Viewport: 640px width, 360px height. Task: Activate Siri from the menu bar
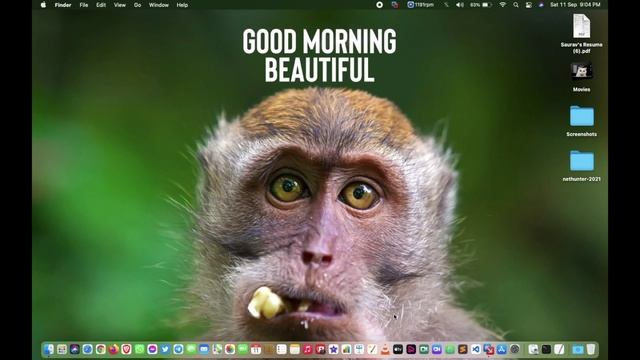(x=541, y=5)
